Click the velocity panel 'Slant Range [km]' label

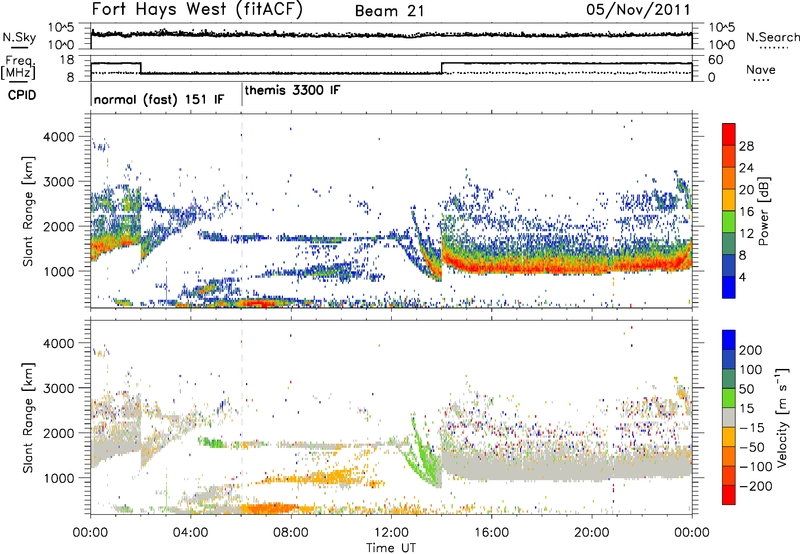coord(28,417)
